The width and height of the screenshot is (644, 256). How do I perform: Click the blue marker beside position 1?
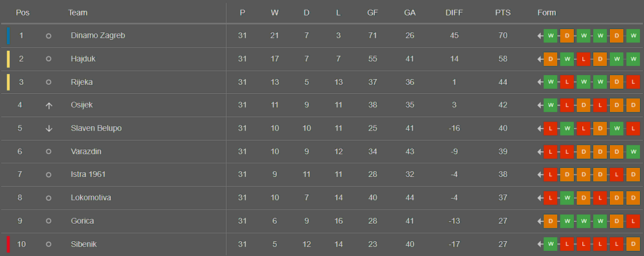[8, 35]
